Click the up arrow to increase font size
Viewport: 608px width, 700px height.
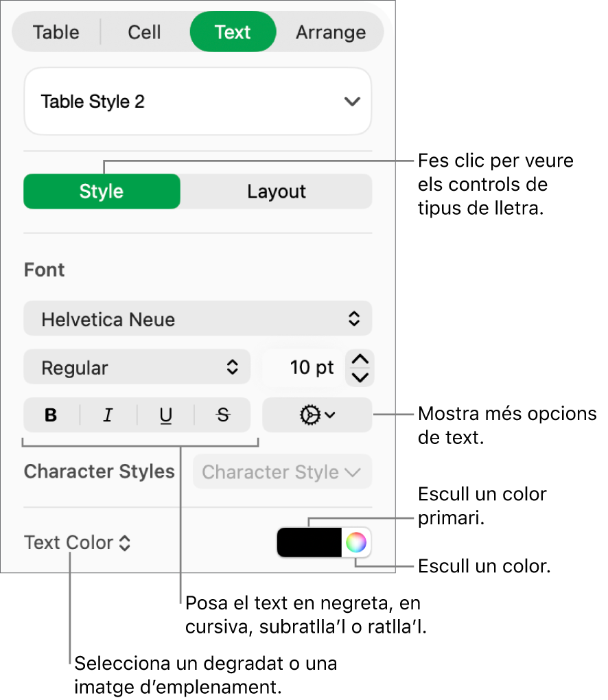359,358
